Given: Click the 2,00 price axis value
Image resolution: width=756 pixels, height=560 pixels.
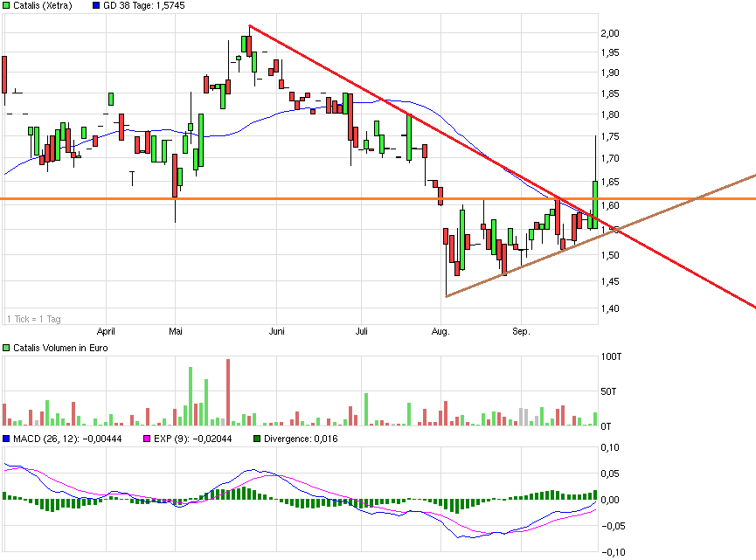Looking at the screenshot, I should (x=610, y=33).
